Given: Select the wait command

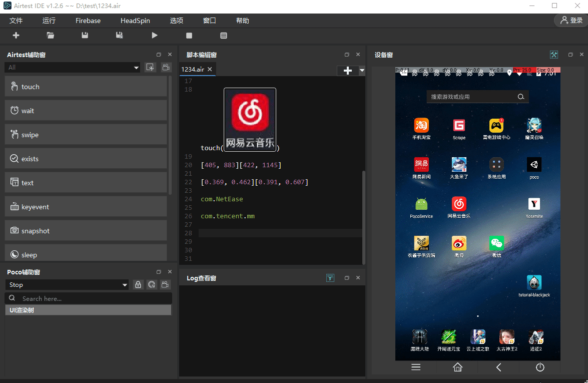Looking at the screenshot, I should coord(86,111).
